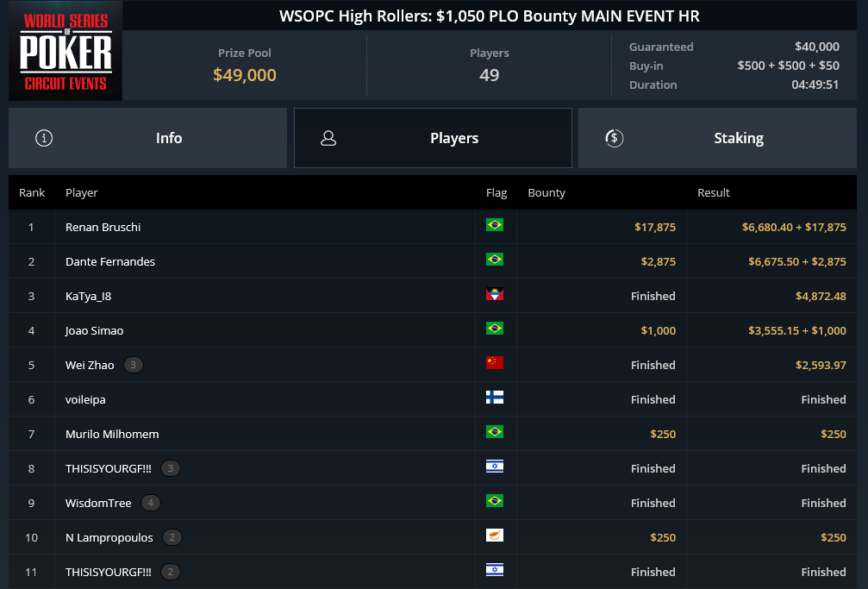Viewport: 868px width, 589px height.
Task: Click player name voileipa
Action: click(x=85, y=399)
